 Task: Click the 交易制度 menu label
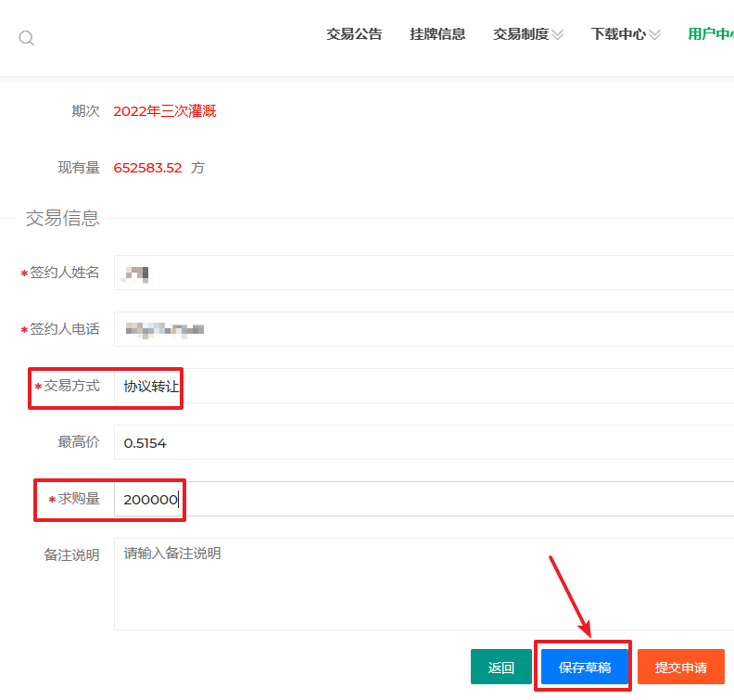(x=520, y=34)
